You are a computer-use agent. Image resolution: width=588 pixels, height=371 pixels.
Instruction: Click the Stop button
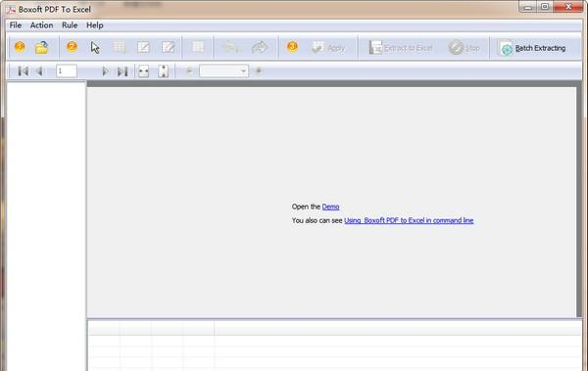point(465,48)
